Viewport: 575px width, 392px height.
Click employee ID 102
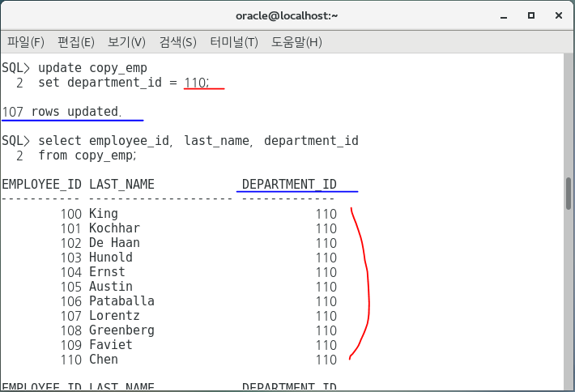tap(70, 243)
